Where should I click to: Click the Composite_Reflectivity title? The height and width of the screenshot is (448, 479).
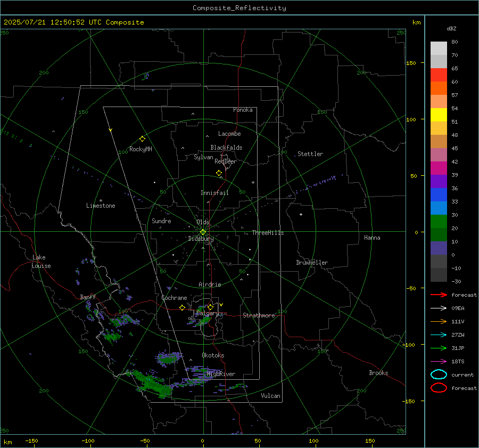coord(240,8)
